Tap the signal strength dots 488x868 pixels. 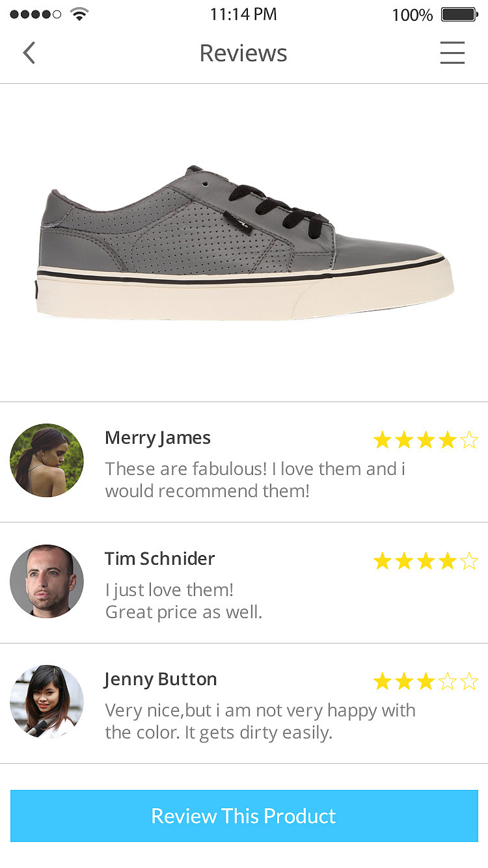(x=36, y=14)
